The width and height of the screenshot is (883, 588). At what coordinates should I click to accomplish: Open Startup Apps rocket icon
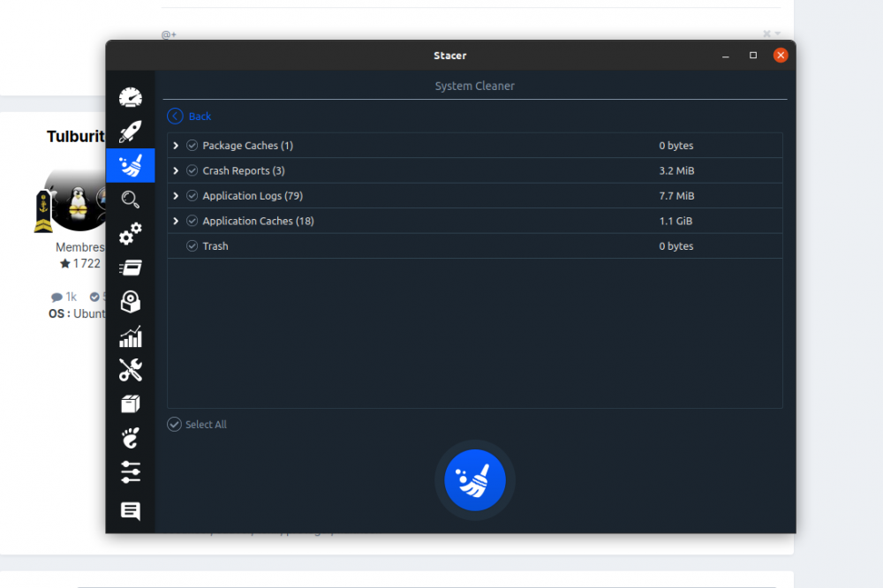pos(130,132)
